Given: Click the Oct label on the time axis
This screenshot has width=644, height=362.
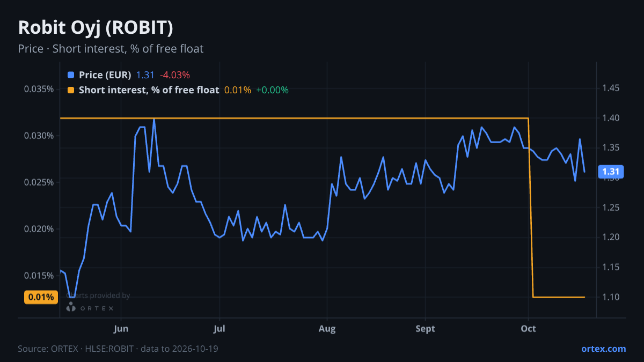Looking at the screenshot, I should pyautogui.click(x=529, y=328).
